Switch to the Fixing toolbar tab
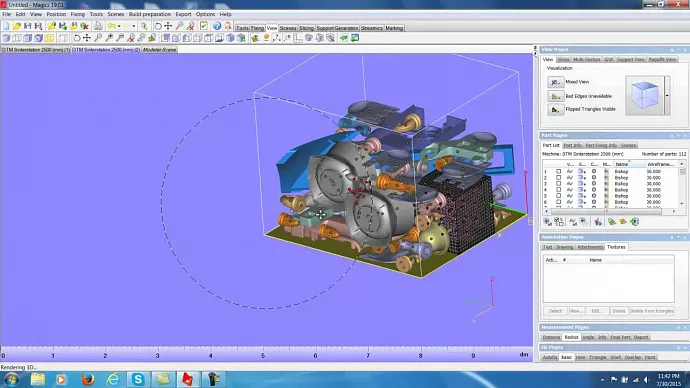This screenshot has height=388, width=690. click(257, 28)
